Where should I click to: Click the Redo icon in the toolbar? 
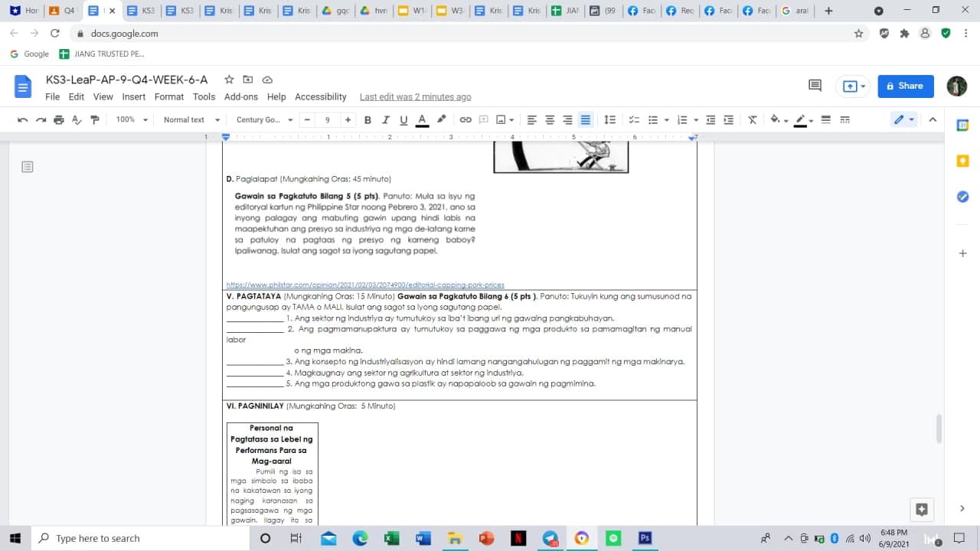(x=41, y=120)
